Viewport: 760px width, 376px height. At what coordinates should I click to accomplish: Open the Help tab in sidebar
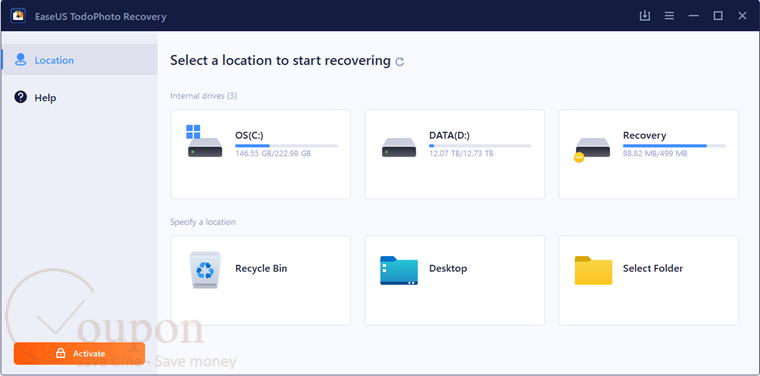(x=79, y=97)
